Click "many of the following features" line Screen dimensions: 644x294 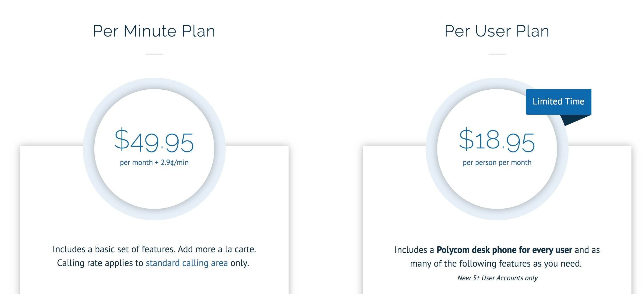click(496, 263)
